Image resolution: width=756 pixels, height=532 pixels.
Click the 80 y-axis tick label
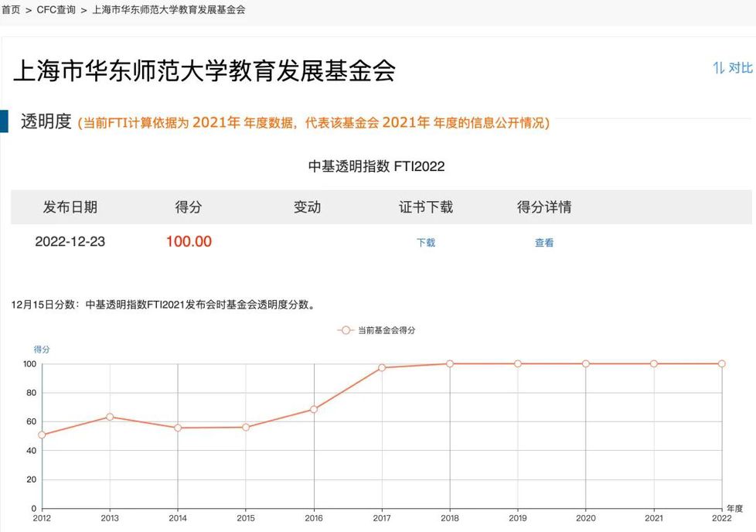(32, 393)
